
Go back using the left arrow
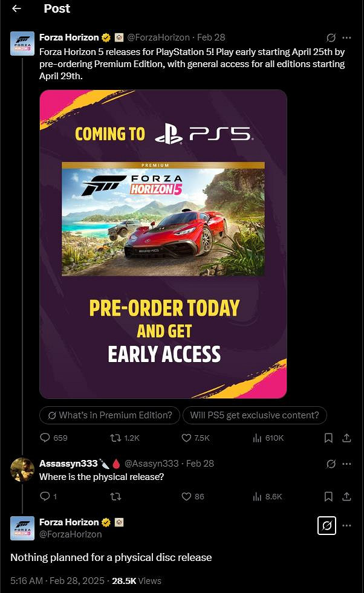(16, 8)
